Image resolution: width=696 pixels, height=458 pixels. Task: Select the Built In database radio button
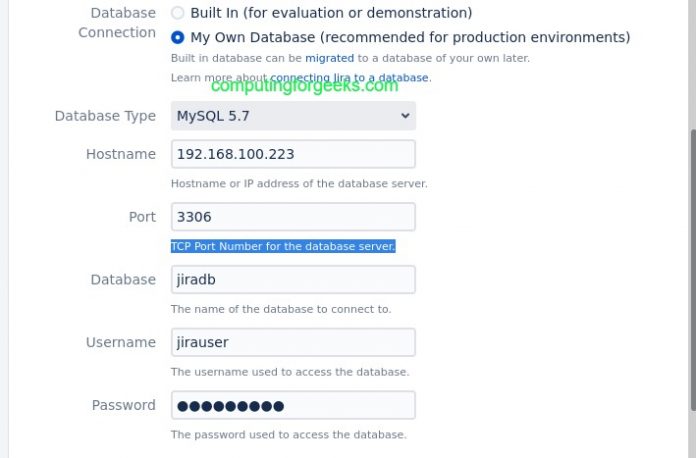(x=178, y=14)
